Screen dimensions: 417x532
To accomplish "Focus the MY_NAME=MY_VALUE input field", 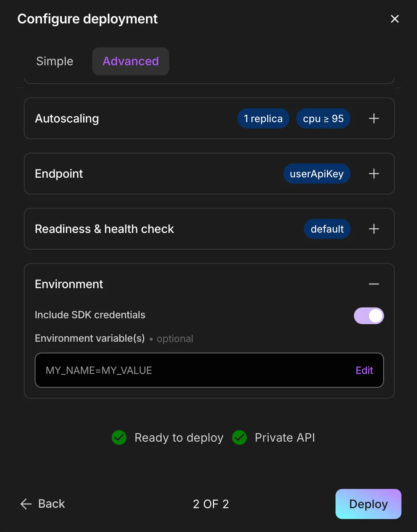I will pyautogui.click(x=209, y=370).
